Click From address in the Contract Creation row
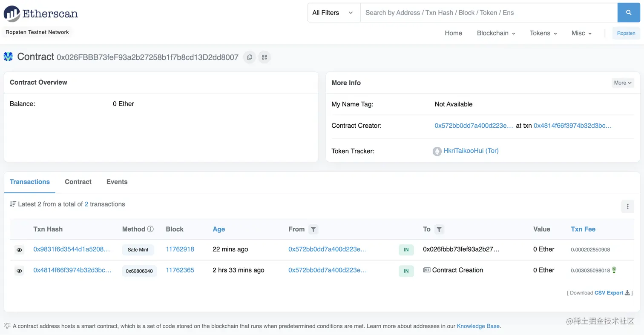644x335 pixels. pos(328,270)
